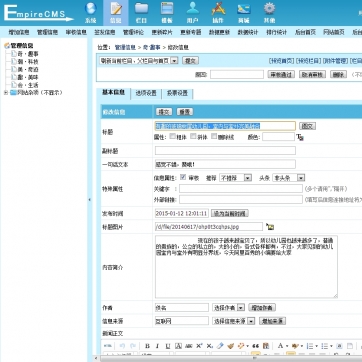Open the 选择信息来源 dropdown
This screenshot has height=362, width=362.
tap(234, 321)
